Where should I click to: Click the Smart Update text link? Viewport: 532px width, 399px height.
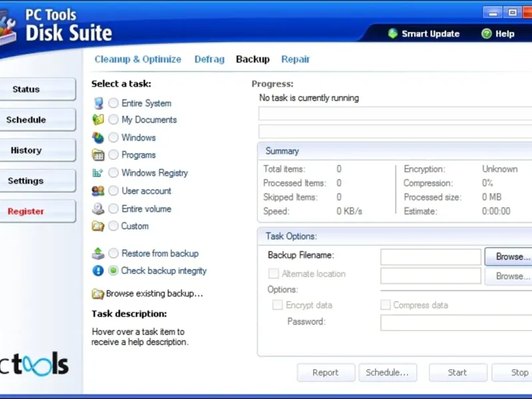coord(430,34)
